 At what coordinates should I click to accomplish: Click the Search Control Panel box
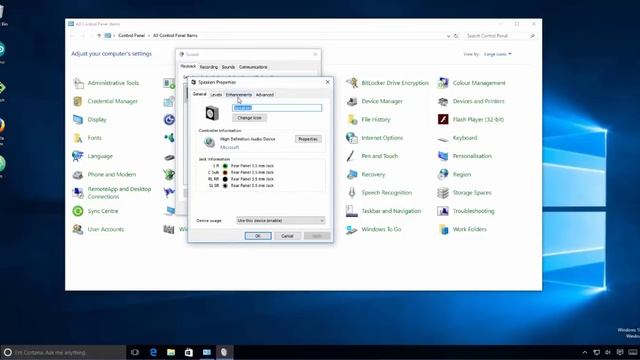pos(500,36)
